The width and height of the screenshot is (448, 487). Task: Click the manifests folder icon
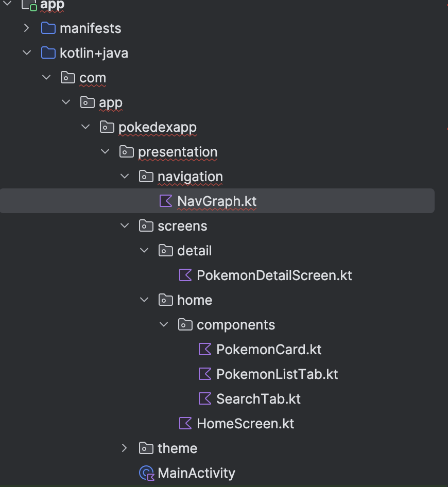click(48, 28)
